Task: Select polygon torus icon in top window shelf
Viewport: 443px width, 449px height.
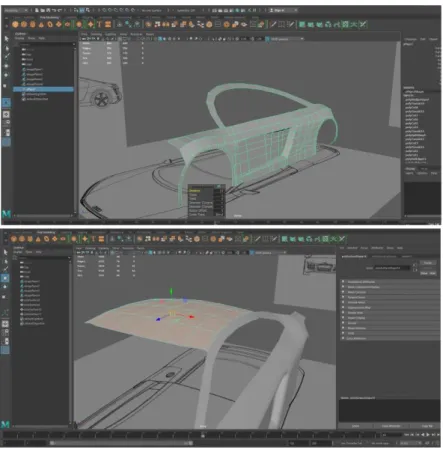Action: point(50,24)
